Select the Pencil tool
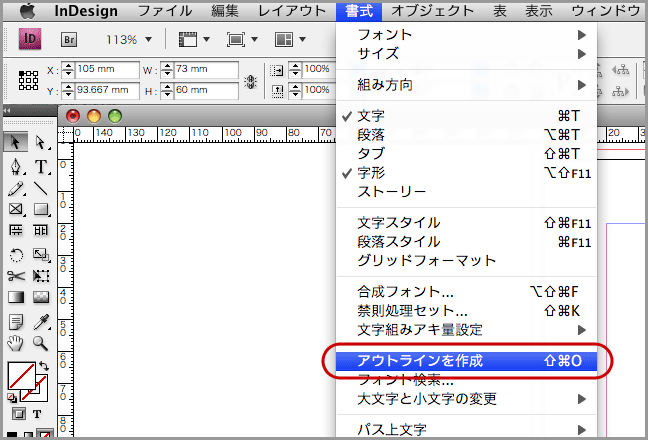 (x=15, y=189)
